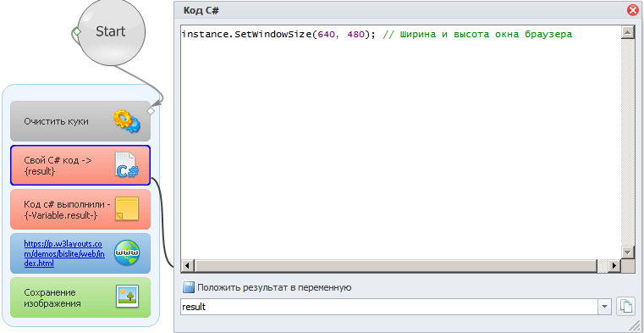Click the green output connector on Start
The image size is (644, 333).
(76, 31)
